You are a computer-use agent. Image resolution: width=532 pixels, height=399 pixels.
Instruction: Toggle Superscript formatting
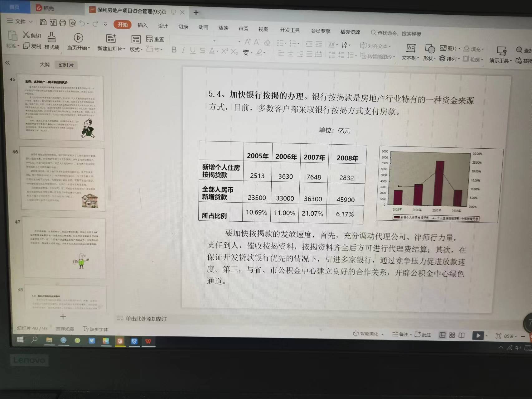pos(225,51)
